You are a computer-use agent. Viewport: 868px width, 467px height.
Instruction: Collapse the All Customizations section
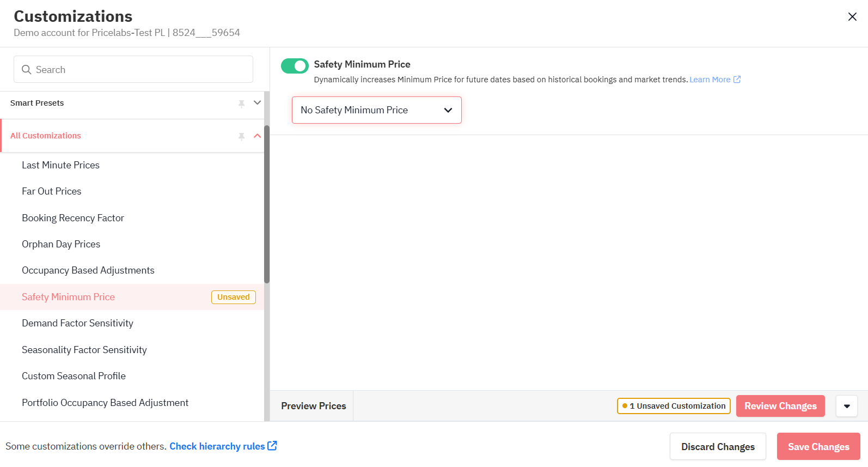tap(258, 136)
